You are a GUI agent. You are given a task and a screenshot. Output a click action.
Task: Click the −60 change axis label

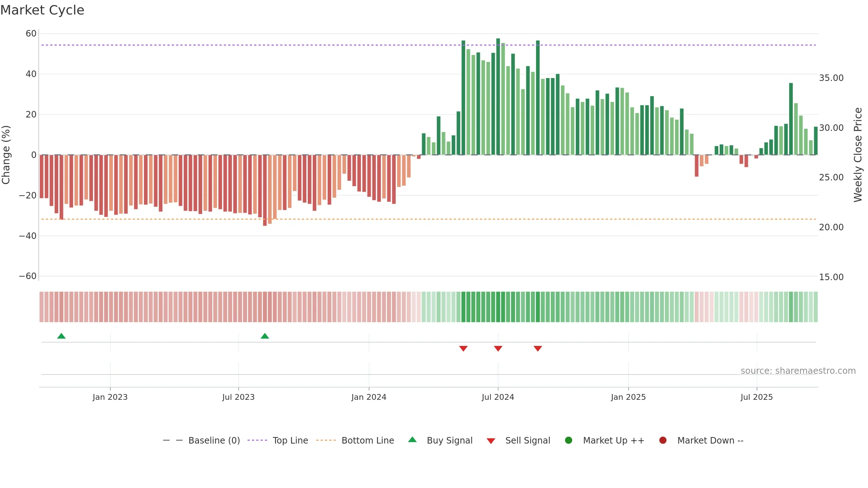point(28,276)
